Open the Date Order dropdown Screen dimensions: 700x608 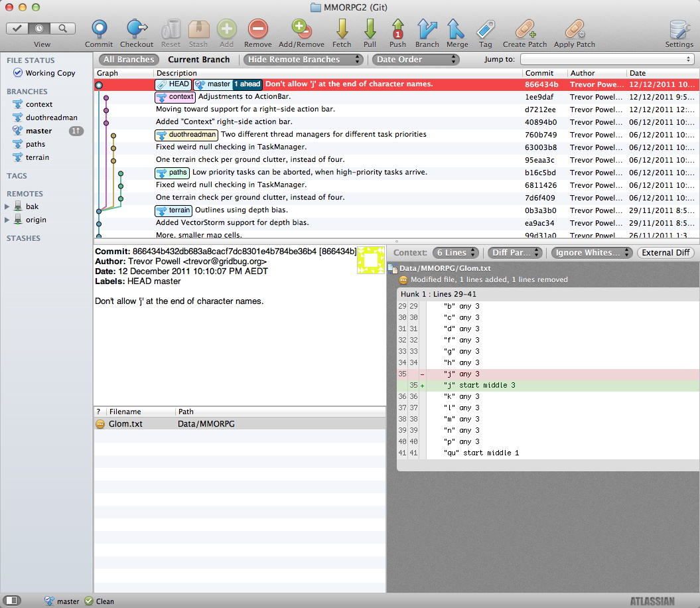coord(415,60)
